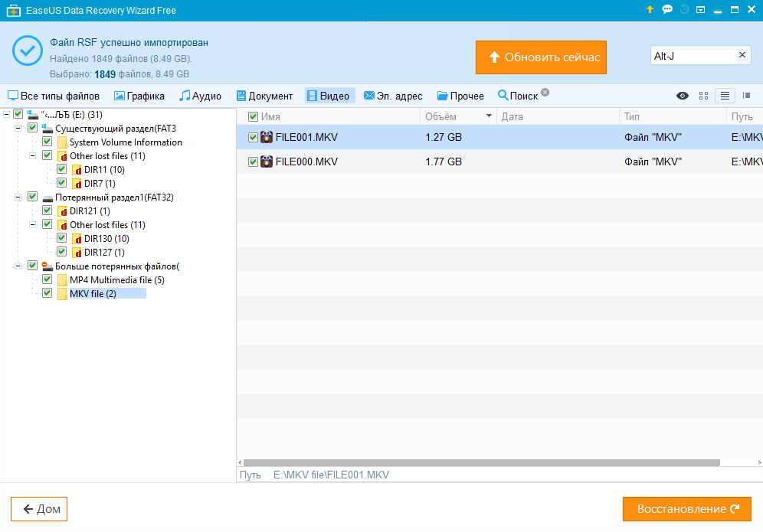Screen dimensions: 763x532
Task: Uncheck System Volume Information checkbox
Action: pos(47,142)
